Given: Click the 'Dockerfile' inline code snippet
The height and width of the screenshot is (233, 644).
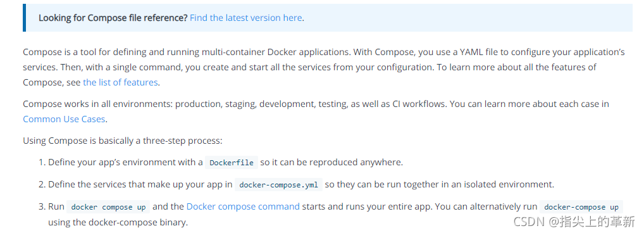Looking at the screenshot, I should (232, 162).
